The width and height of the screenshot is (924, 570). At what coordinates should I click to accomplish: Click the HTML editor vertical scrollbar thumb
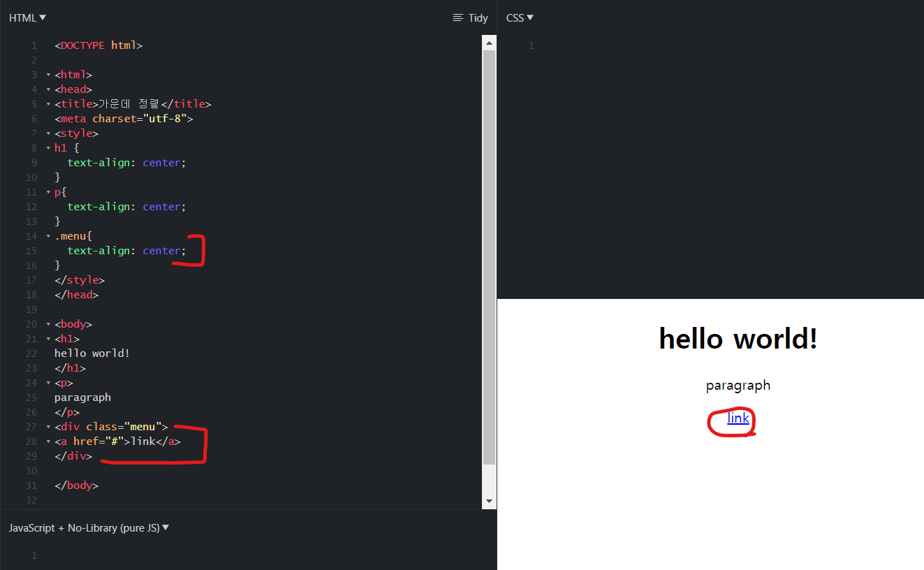click(489, 257)
